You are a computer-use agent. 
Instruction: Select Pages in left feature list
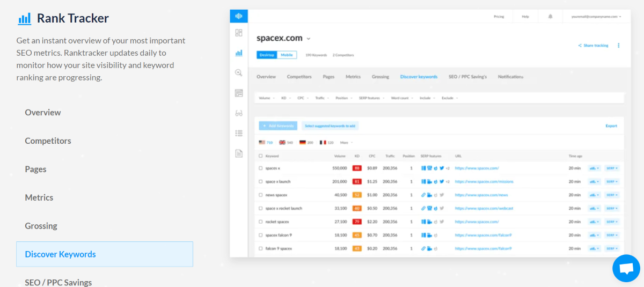35,169
